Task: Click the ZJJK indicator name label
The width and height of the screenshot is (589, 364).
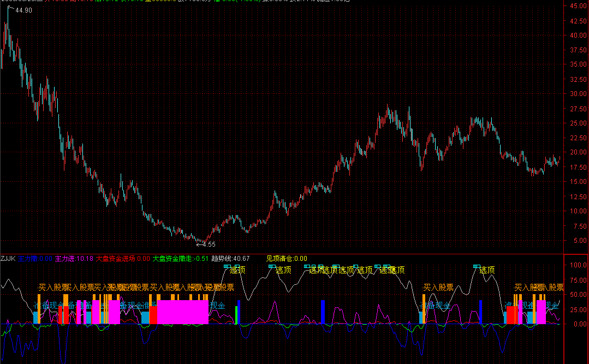Action: [x=8, y=259]
